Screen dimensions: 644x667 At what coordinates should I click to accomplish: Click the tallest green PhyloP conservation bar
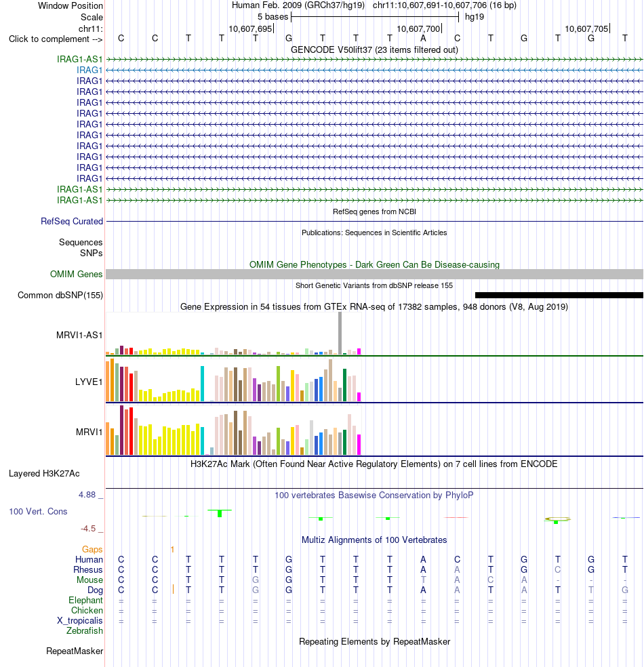click(x=220, y=513)
